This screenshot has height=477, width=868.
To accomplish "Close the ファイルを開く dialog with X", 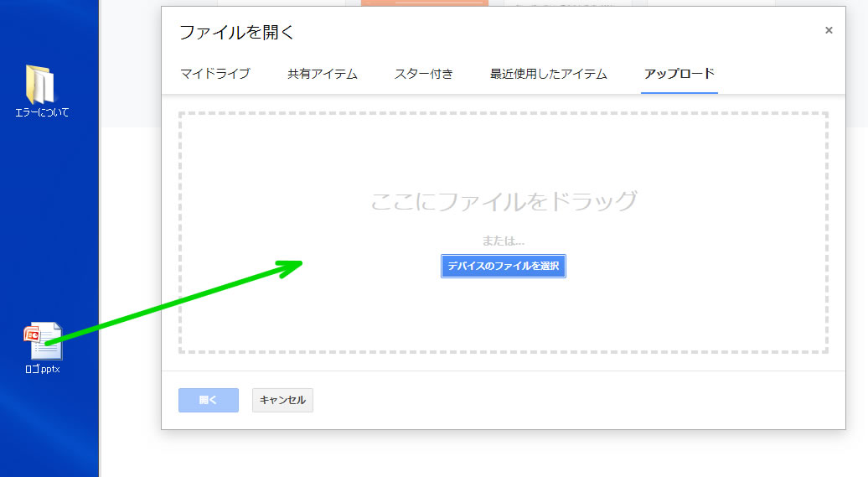I will 829,30.
